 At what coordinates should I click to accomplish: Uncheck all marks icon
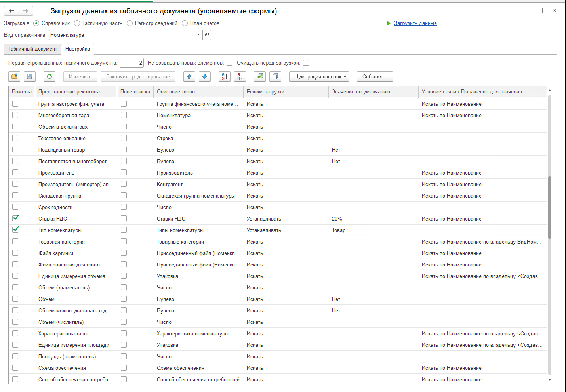pyautogui.click(x=275, y=76)
